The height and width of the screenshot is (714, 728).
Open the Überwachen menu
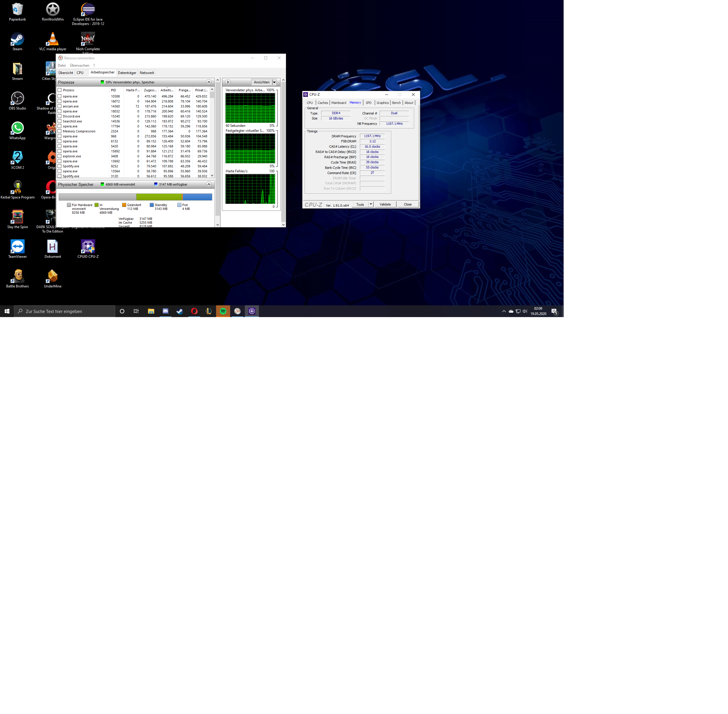[80, 65]
